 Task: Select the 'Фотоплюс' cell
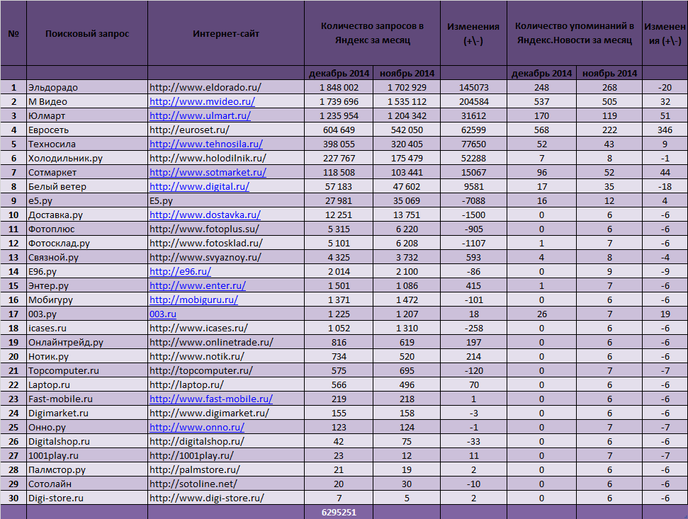[x=87, y=229]
